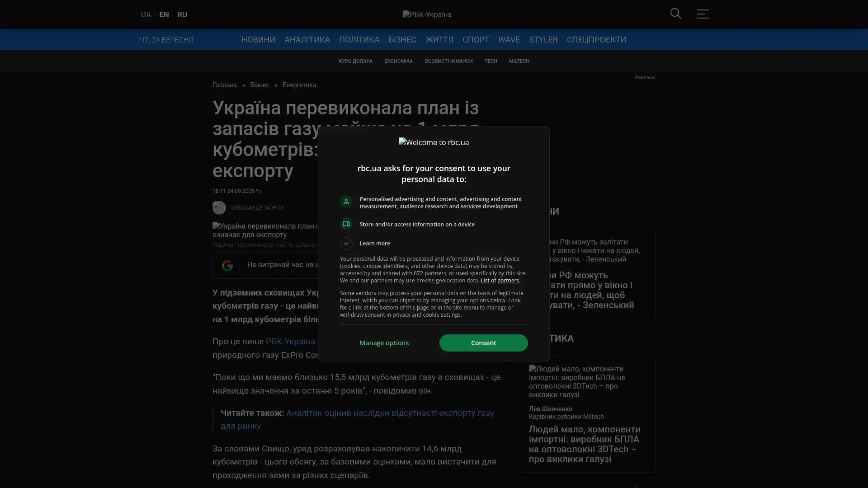Click the date ЧТ, 24 ВЕРЕСНЯ in navigation bar

pos(166,40)
